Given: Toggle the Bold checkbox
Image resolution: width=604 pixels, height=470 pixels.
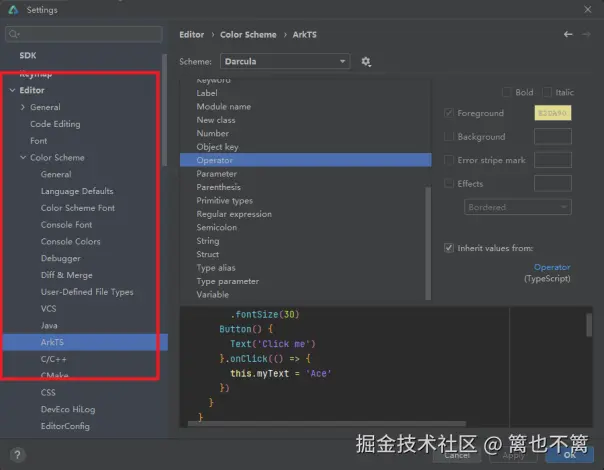Looking at the screenshot, I should pos(507,92).
